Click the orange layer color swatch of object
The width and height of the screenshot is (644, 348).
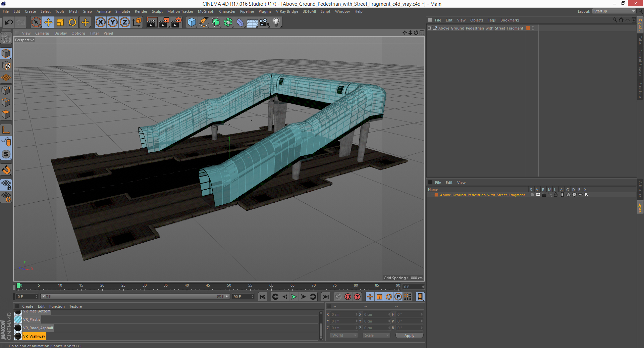tap(528, 28)
